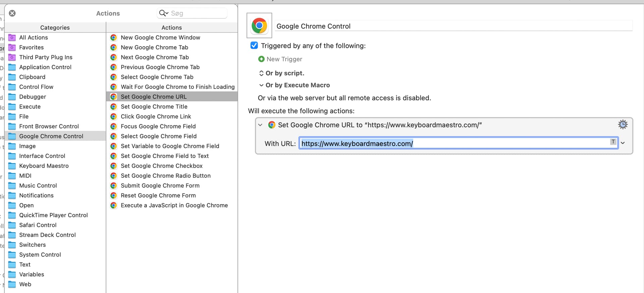Select the Debugger category folder icon
The width and height of the screenshot is (644, 293).
pyautogui.click(x=12, y=97)
